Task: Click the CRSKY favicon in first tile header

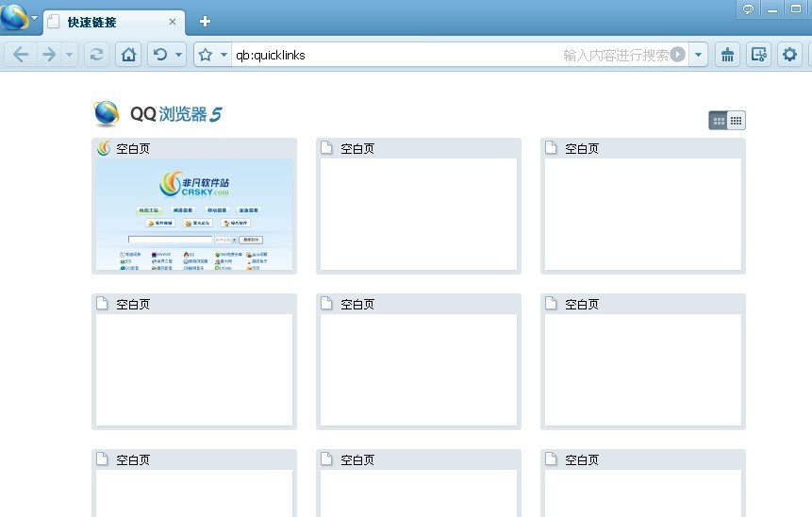Action: [104, 148]
